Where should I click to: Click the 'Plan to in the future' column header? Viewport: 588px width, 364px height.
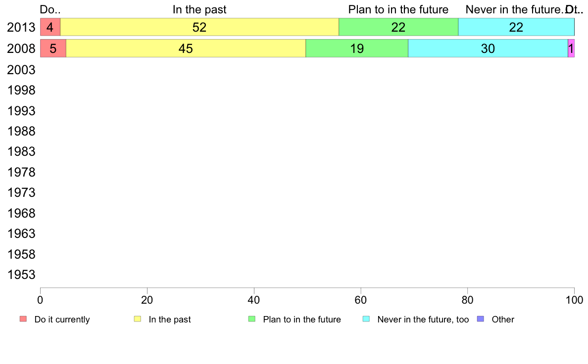click(x=398, y=9)
